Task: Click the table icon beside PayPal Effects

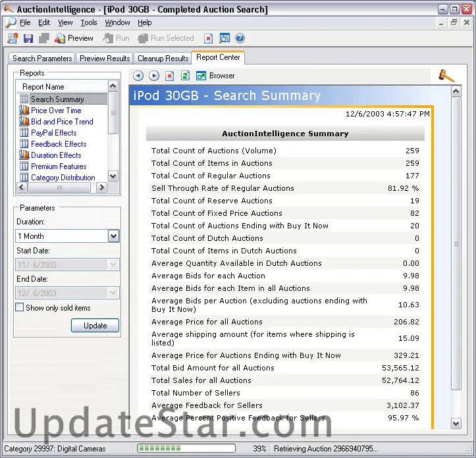Action: click(x=24, y=133)
